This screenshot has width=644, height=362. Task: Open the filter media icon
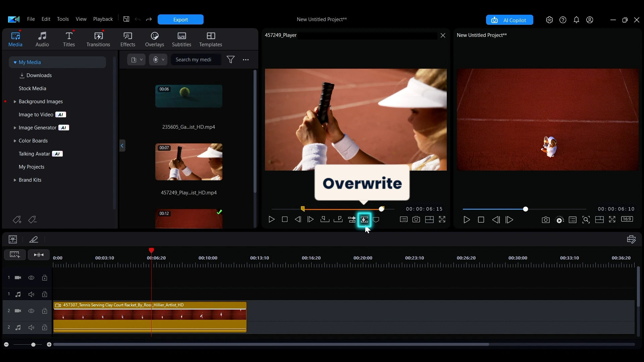pos(231,60)
